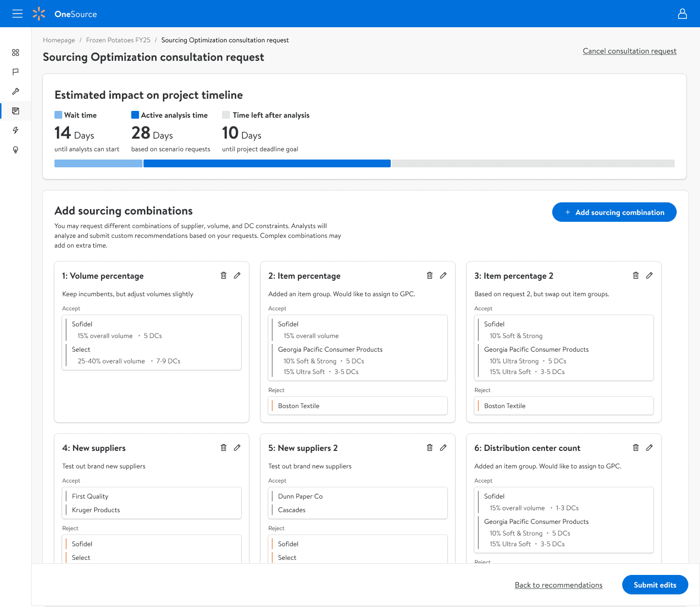Image resolution: width=700 pixels, height=608 pixels.
Task: Delete the Volume percentage combination via trash icon
Action: coord(224,275)
